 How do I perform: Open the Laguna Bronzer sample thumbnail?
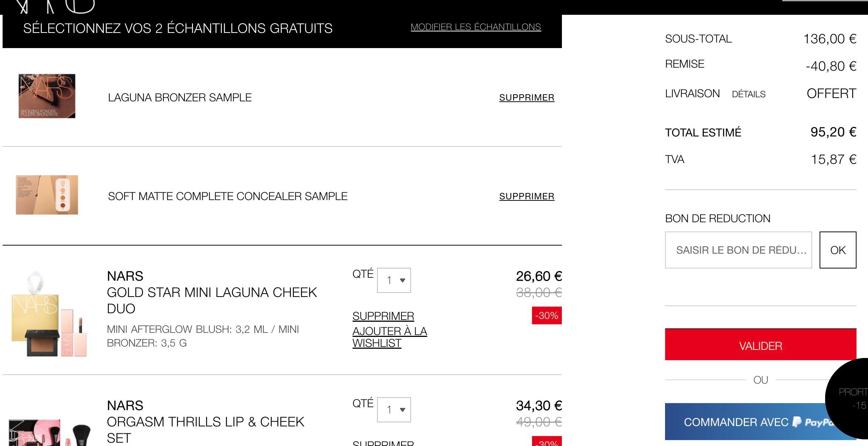[47, 96]
